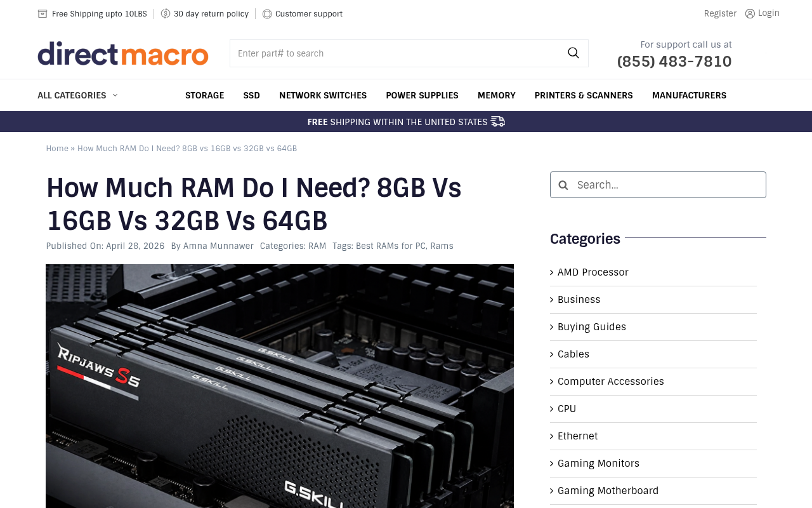Click the Customer support text
812x508 pixels.
click(x=309, y=14)
